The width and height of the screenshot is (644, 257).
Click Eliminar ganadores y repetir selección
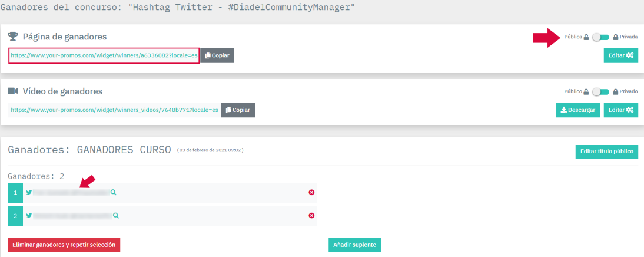[x=64, y=245]
